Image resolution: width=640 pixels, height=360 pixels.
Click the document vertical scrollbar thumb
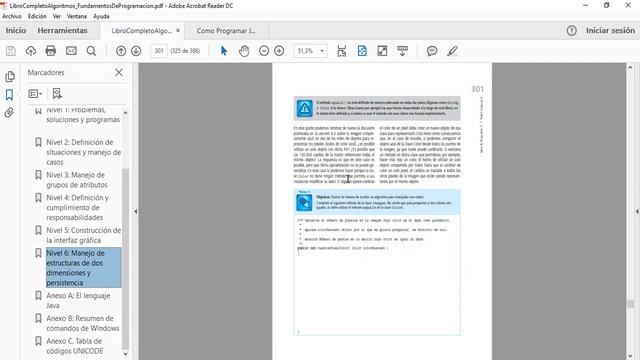click(x=631, y=304)
